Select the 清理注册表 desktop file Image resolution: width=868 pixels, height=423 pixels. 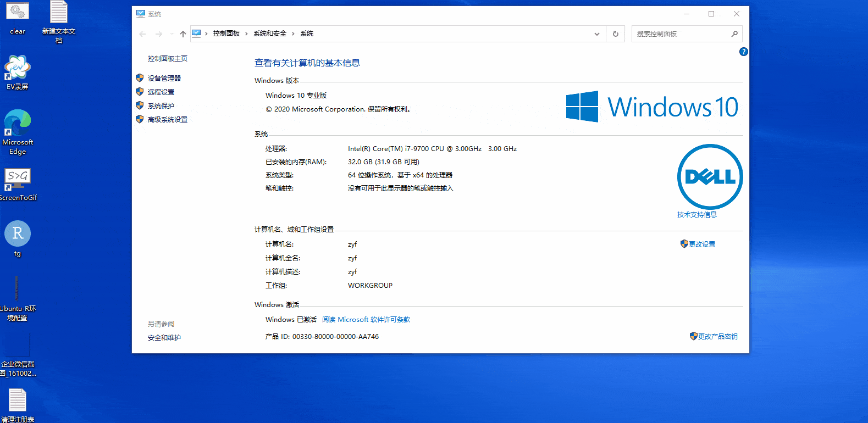tap(18, 405)
